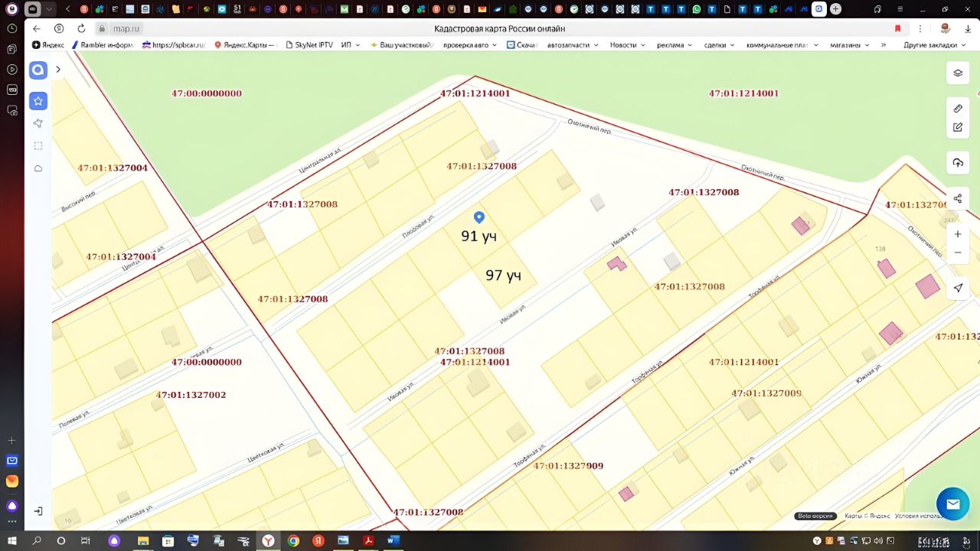This screenshot has width=980, height=551.
Task: Open a new browser tab with plus
Action: [836, 9]
